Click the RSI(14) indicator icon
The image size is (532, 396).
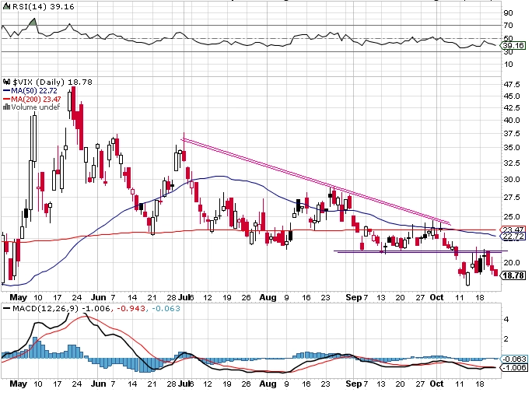tap(7, 7)
